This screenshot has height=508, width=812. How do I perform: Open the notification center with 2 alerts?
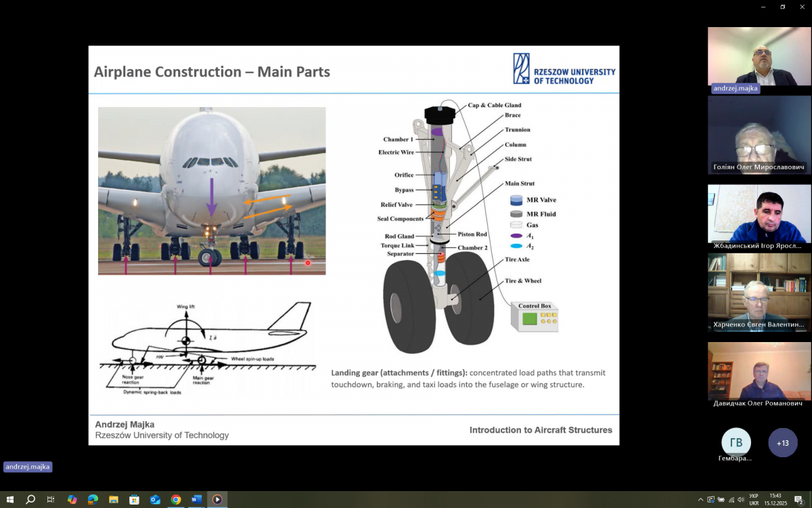(798, 500)
